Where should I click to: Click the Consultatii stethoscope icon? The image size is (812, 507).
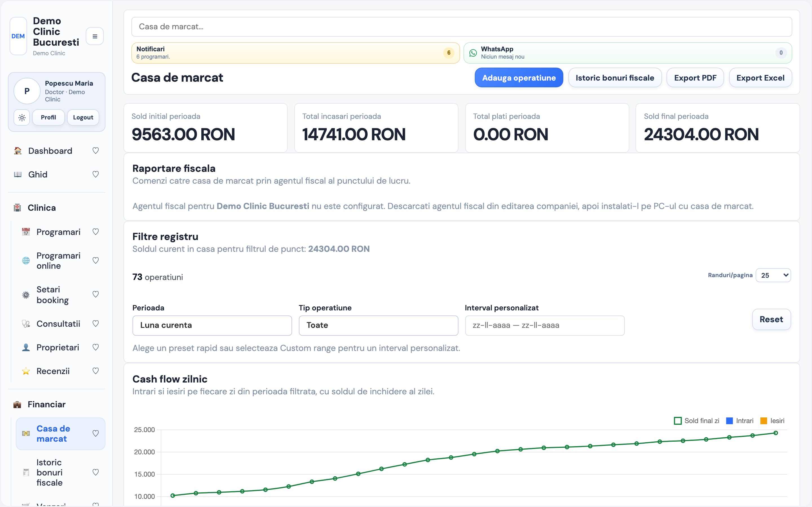[26, 324]
